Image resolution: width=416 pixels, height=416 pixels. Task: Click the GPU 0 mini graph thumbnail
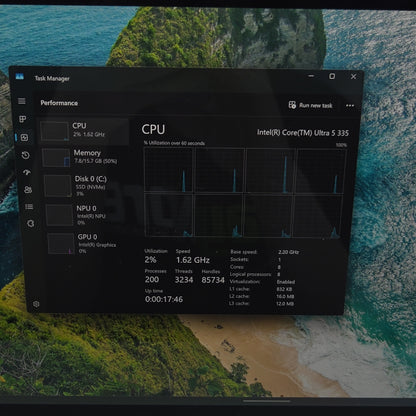pyautogui.click(x=61, y=244)
